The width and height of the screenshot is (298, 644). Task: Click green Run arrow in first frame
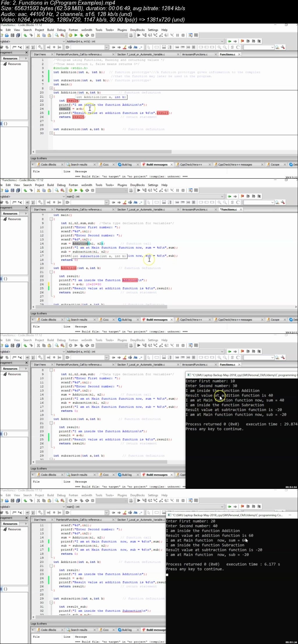tap(76, 35)
